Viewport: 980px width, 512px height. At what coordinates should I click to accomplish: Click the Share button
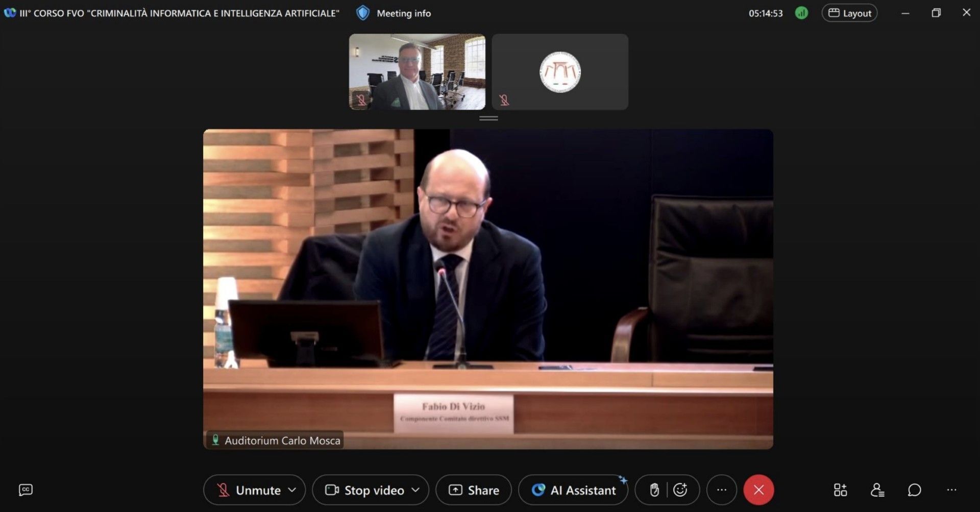pos(474,490)
